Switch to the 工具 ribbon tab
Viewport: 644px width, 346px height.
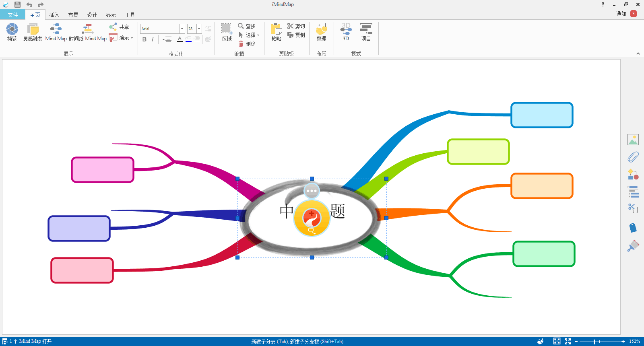(x=130, y=15)
